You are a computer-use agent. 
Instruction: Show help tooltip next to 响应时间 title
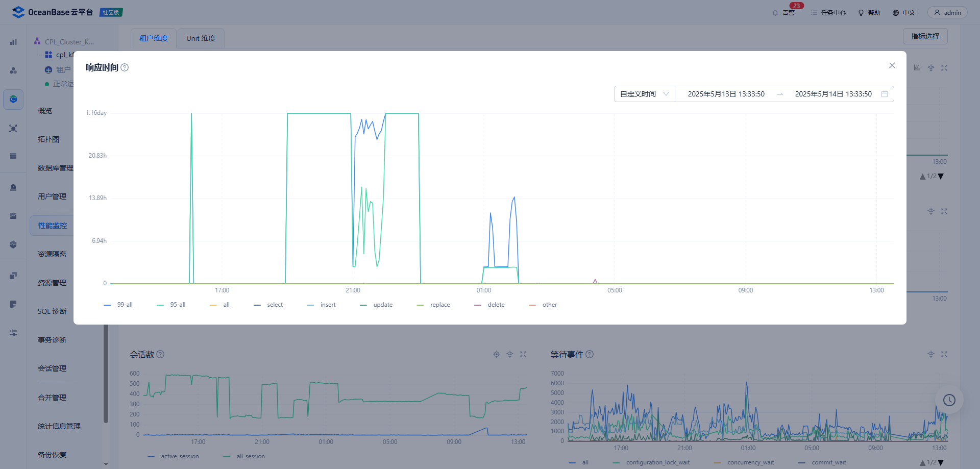[125, 67]
